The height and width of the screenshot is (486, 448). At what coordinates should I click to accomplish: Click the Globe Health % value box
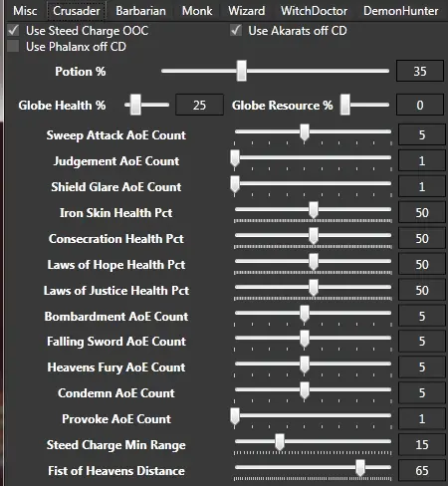click(199, 105)
